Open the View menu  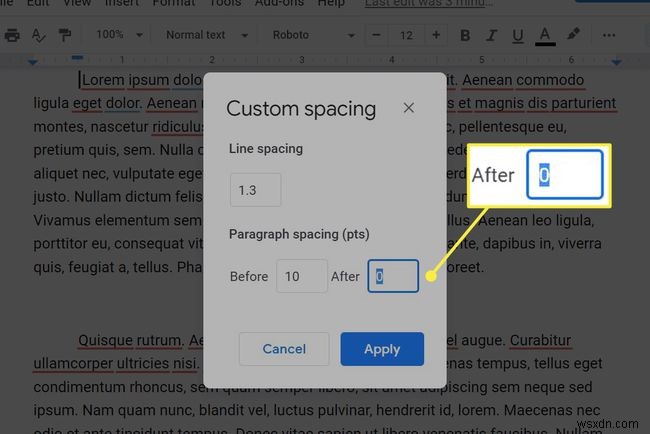(x=77, y=3)
